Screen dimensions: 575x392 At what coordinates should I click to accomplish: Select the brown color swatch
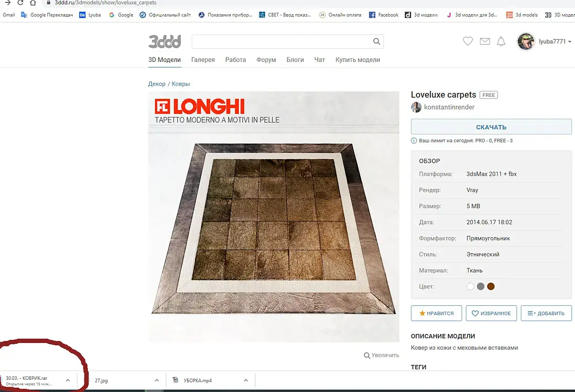[x=491, y=286]
